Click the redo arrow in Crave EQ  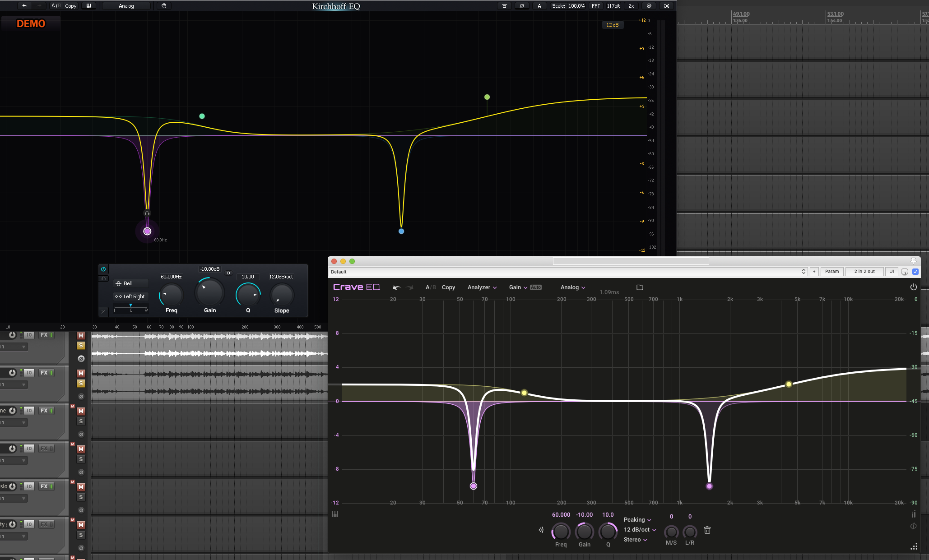410,287
